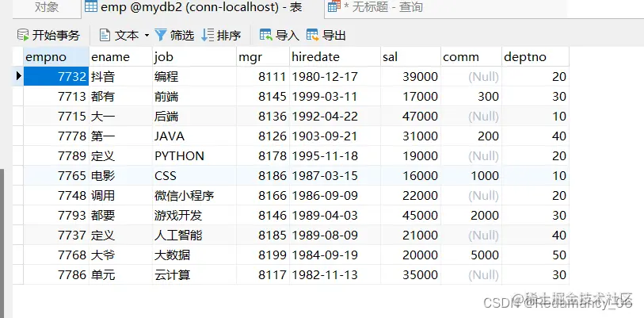The width and height of the screenshot is (644, 318).
Task: Click the deptno column header
Action: coord(535,57)
